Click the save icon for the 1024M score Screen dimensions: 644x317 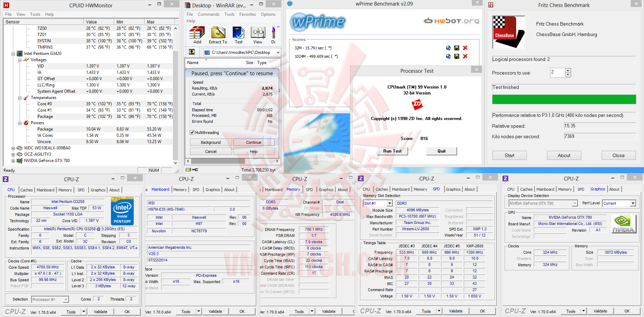457,56
